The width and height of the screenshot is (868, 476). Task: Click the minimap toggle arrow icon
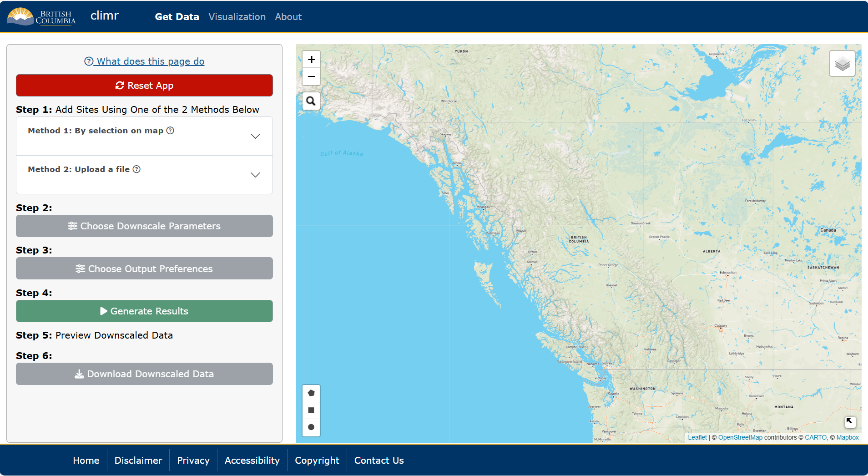[x=849, y=422]
